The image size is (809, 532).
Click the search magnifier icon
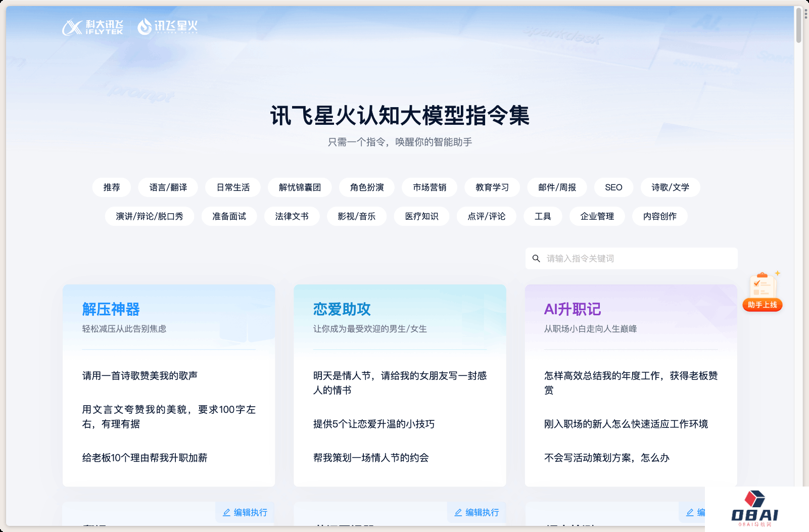536,258
